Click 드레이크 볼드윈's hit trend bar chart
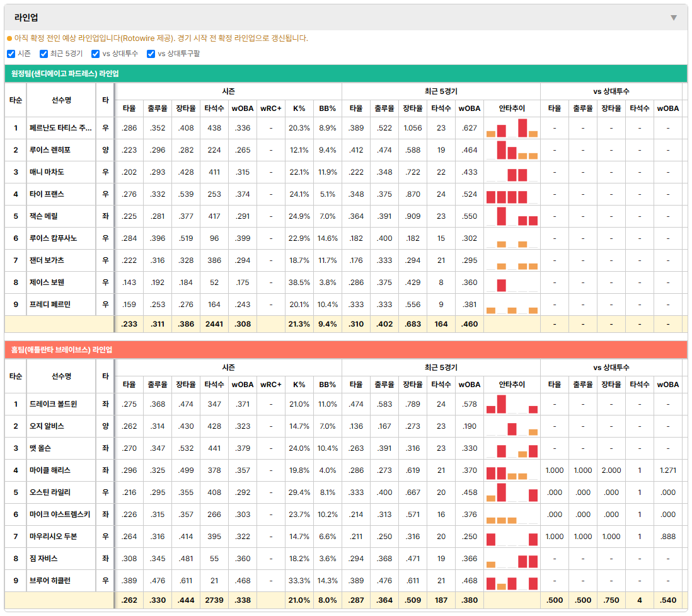Screen dimensions: 692x616 point(512,404)
